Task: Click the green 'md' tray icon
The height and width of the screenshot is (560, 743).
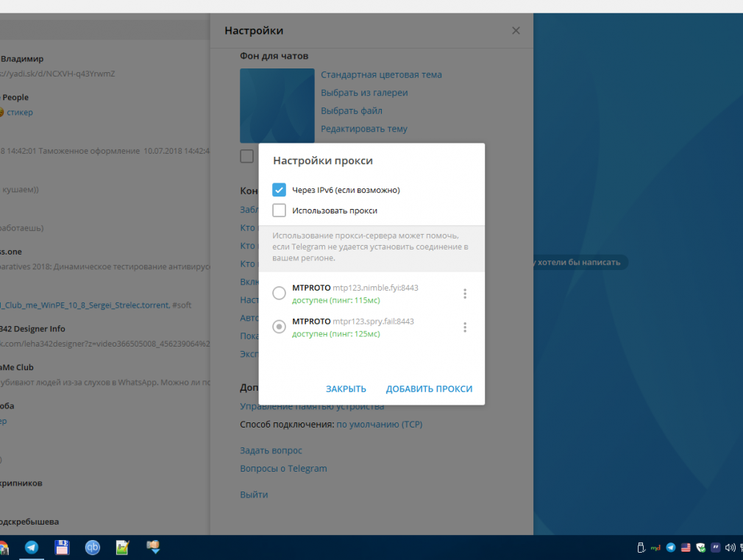Action: coord(655,547)
